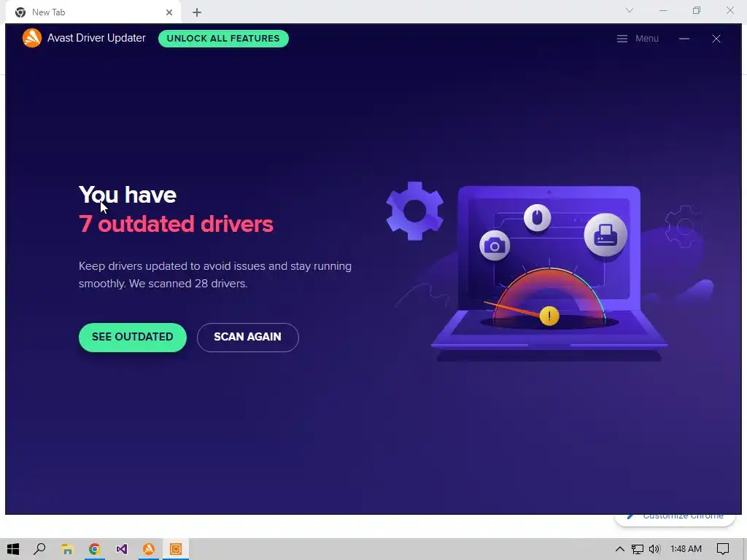747x560 pixels.
Task: Open the Menu hamburger icon
Action: coord(622,39)
